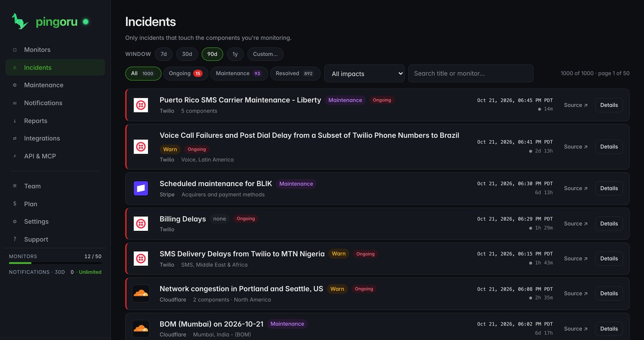The width and height of the screenshot is (644, 340).
Task: Click the pingoru kangaroo logo
Action: coord(20,21)
